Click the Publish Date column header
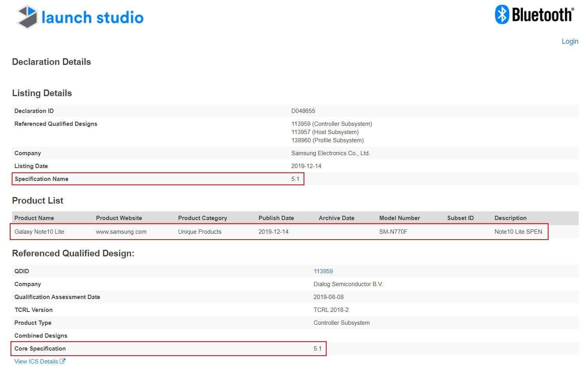The width and height of the screenshot is (588, 367). click(x=276, y=218)
